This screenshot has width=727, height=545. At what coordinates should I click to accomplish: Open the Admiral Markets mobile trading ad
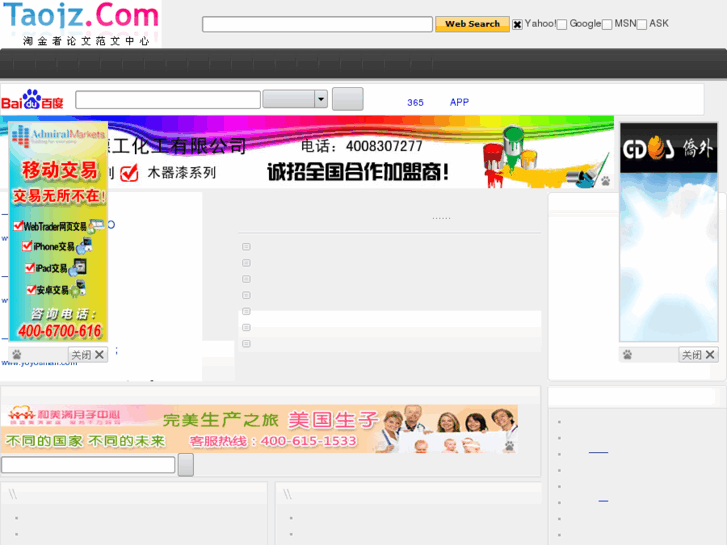[x=58, y=231]
